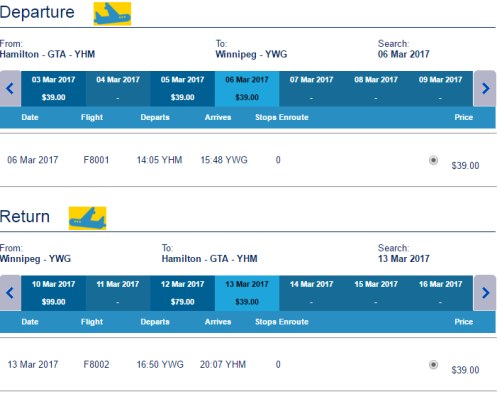Viewport: 500px width, 399px height.
Task: Choose 03 Mar 2017 departure date tab
Action: pos(53,89)
